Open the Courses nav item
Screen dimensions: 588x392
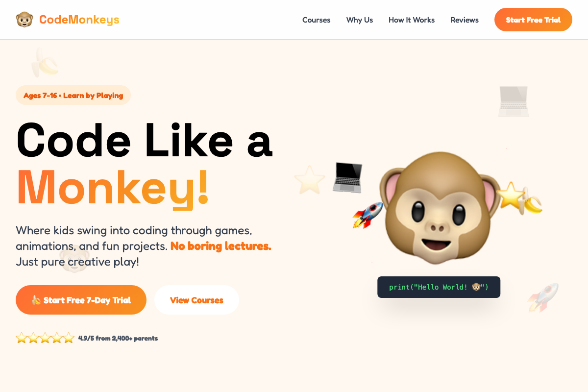[317, 20]
